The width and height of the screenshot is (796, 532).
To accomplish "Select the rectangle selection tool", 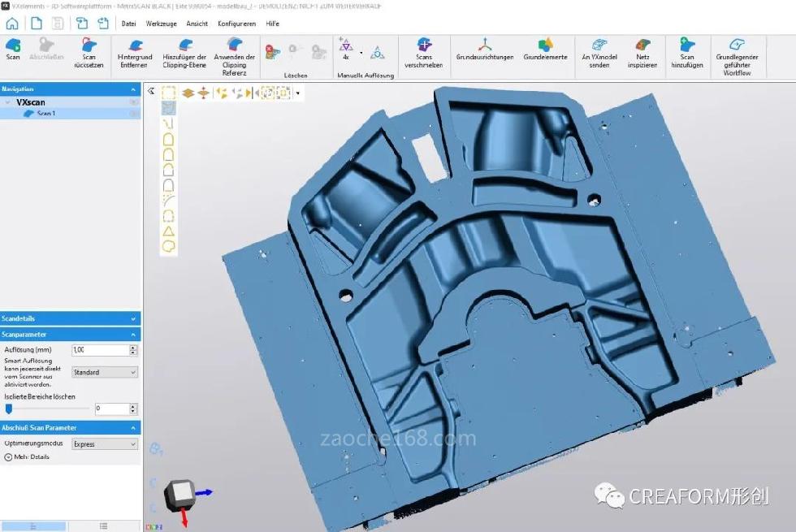I will point(168,93).
